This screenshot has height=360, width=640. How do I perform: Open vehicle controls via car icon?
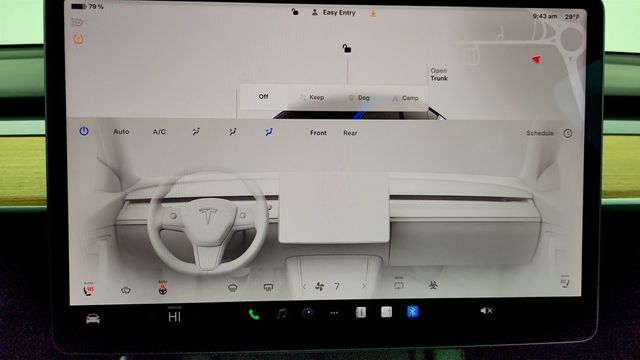point(93,318)
